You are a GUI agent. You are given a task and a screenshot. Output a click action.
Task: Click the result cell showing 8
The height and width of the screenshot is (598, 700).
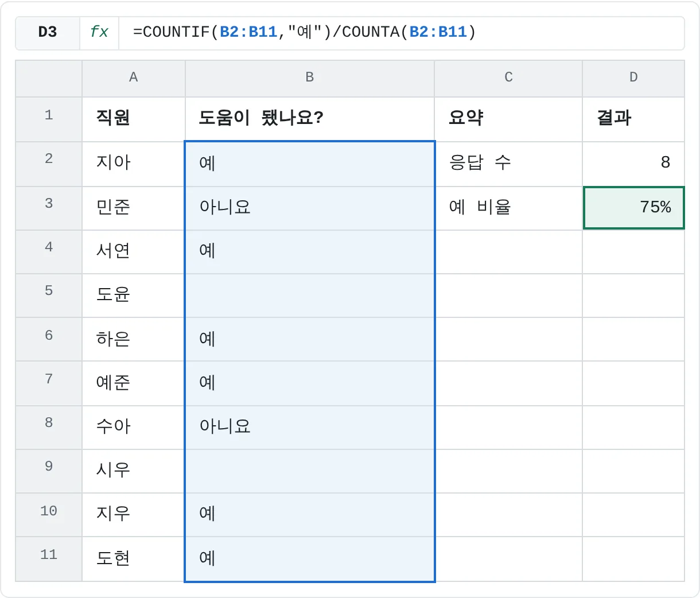[x=633, y=164]
